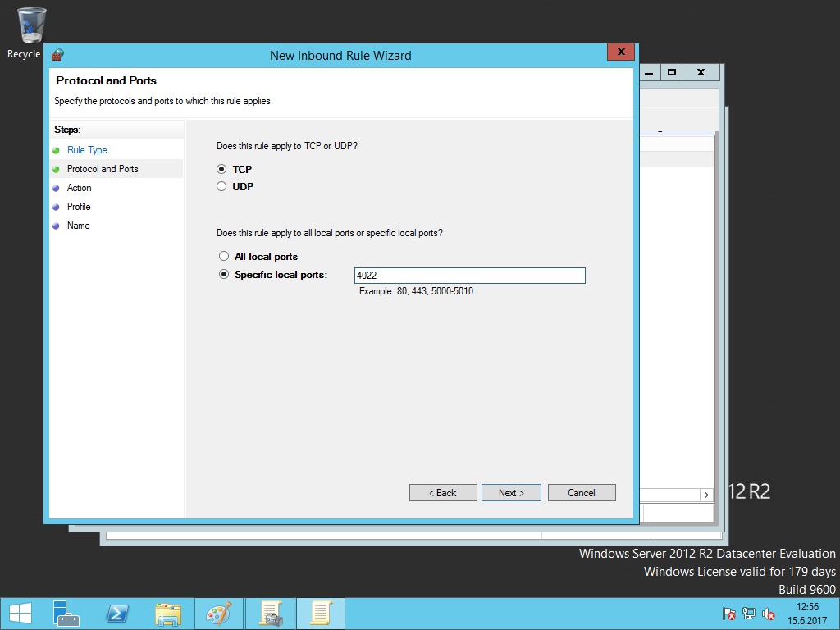Choose the All local ports option
840x630 pixels.
point(223,256)
